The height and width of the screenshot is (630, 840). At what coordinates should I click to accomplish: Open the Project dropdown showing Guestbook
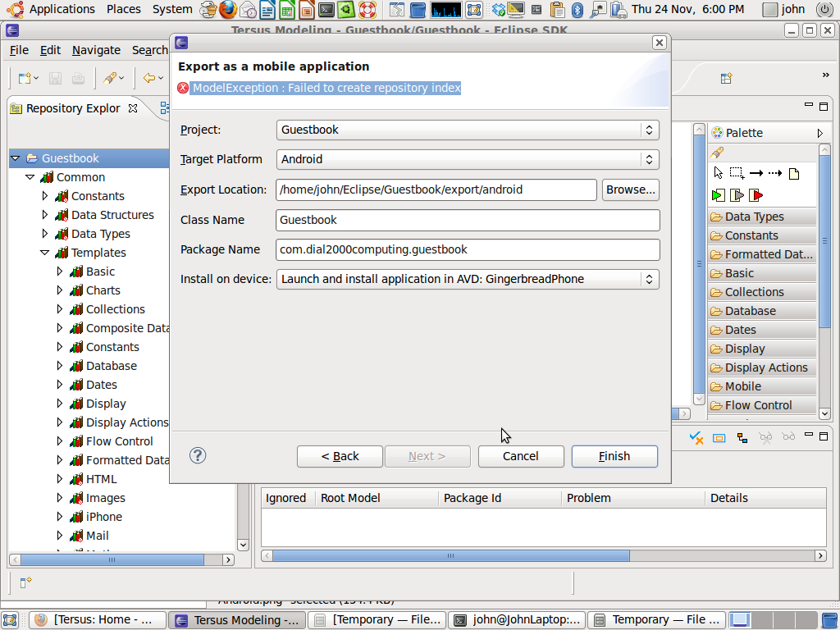(468, 130)
